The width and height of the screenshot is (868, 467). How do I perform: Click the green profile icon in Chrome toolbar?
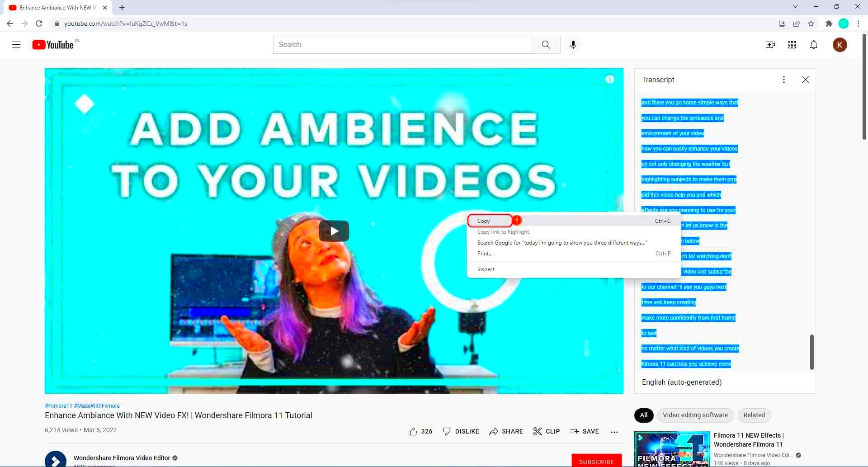coord(844,24)
